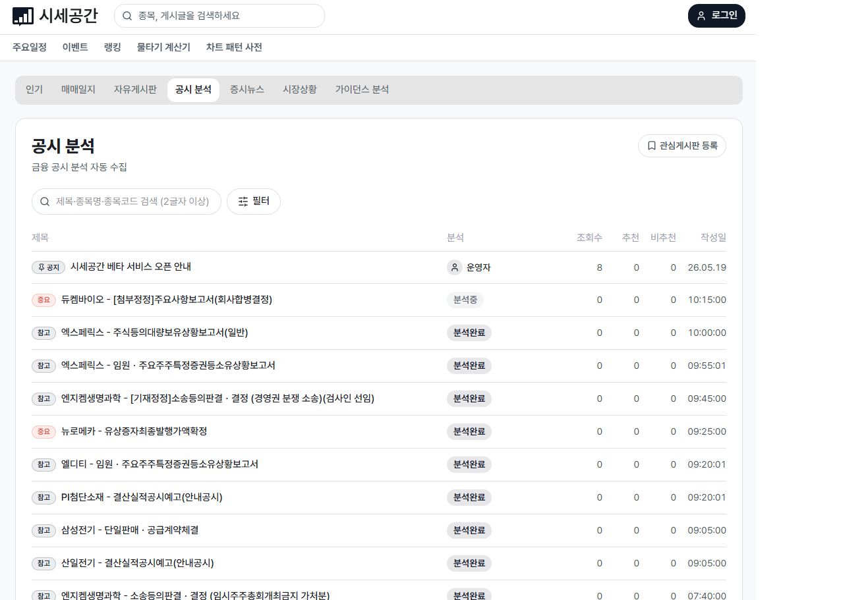
Task: Open 시세공간 베타 서비스 오픈 안내 post
Action: coord(130,267)
